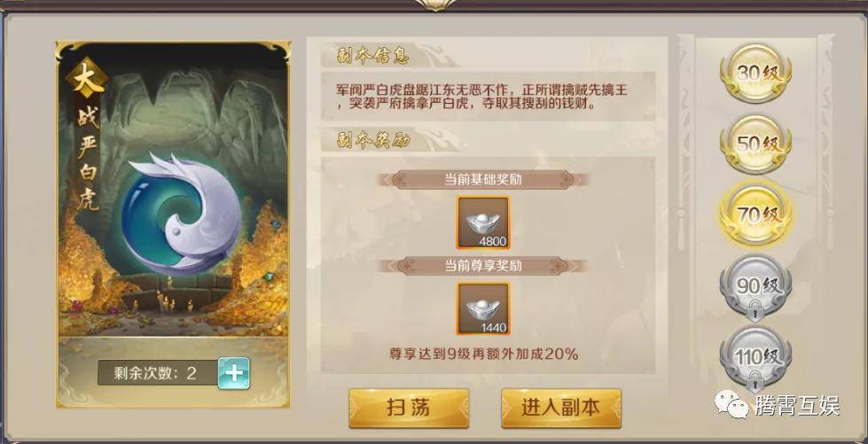Click the 当前尊享奖励 banner label
This screenshot has width=868, height=444.
click(483, 266)
